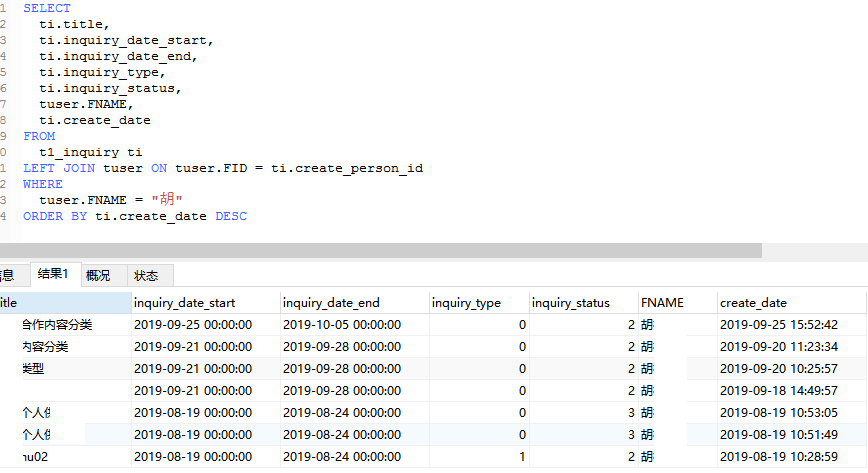Click the create_date column header
868x473 pixels.
(792, 303)
